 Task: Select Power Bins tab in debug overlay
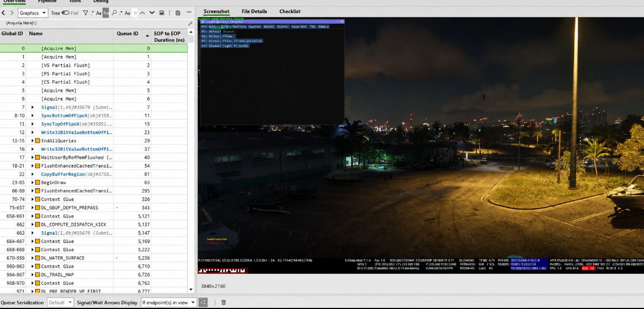point(299,26)
